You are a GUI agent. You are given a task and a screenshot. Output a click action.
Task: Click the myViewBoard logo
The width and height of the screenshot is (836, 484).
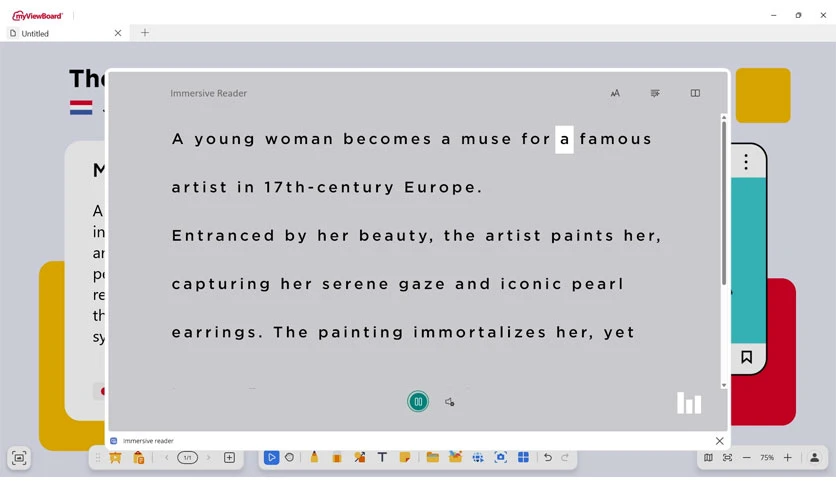(x=37, y=15)
